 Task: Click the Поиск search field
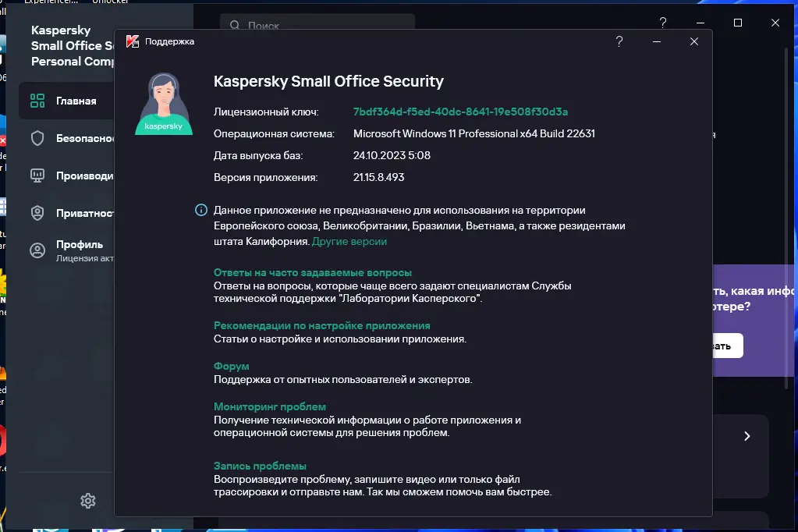point(312,25)
